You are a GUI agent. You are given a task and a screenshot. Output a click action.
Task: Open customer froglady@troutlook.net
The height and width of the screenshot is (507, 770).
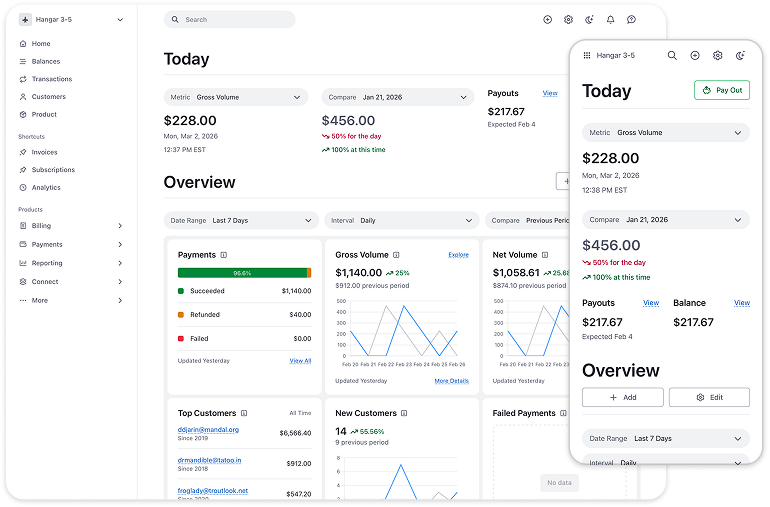(213, 491)
